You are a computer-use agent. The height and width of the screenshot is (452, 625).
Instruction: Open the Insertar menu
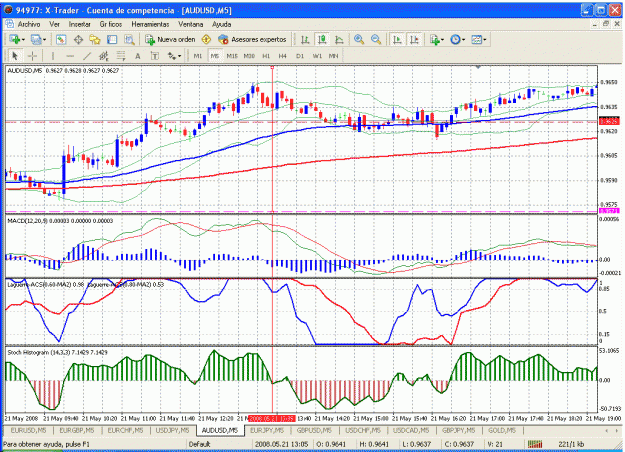pyautogui.click(x=80, y=24)
